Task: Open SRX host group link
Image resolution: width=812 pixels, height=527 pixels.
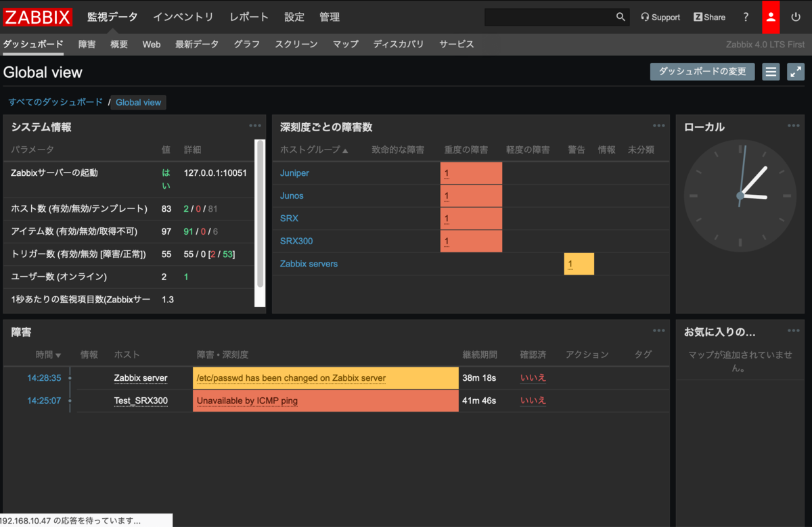Action: [x=289, y=219]
